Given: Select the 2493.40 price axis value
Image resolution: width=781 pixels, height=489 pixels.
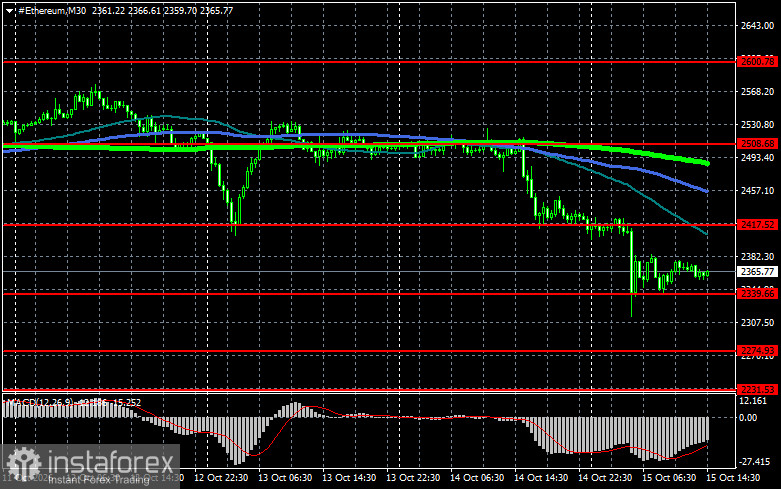Looking at the screenshot, I should [757, 157].
